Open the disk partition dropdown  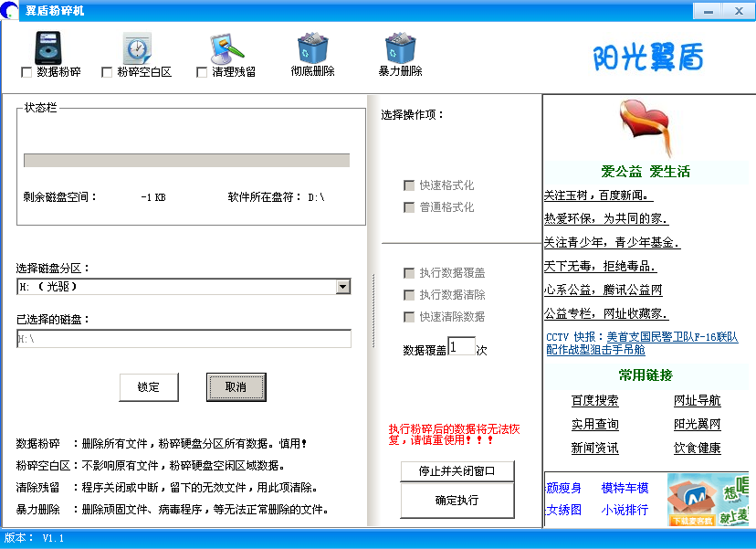[x=342, y=287]
